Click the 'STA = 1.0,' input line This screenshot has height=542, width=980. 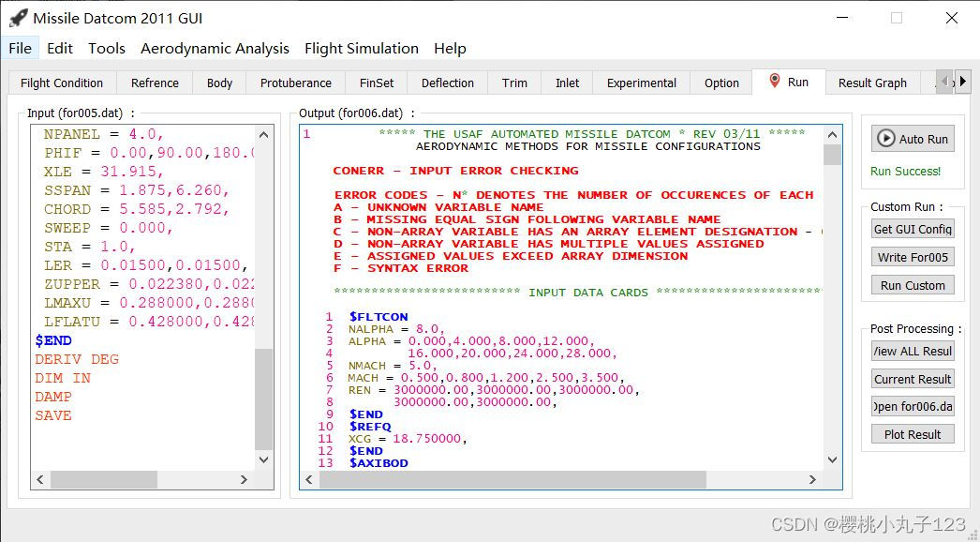(89, 247)
